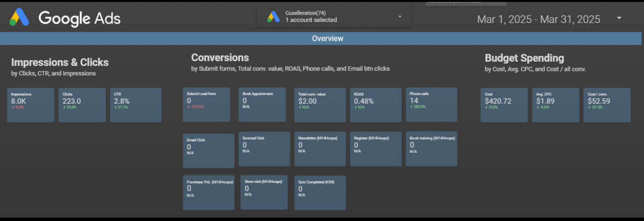Click the Avg. CPC $1.89 scorecard
The height and width of the screenshot is (221, 644).
coord(556,105)
